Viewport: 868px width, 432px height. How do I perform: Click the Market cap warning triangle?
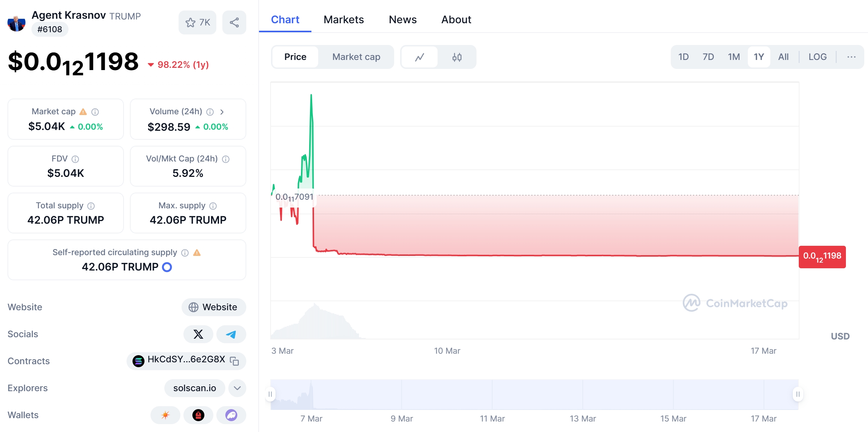point(83,112)
